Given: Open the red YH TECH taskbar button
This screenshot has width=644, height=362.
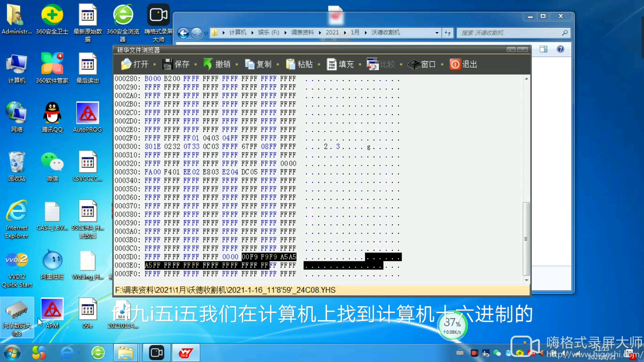Looking at the screenshot, I should pos(185,353).
